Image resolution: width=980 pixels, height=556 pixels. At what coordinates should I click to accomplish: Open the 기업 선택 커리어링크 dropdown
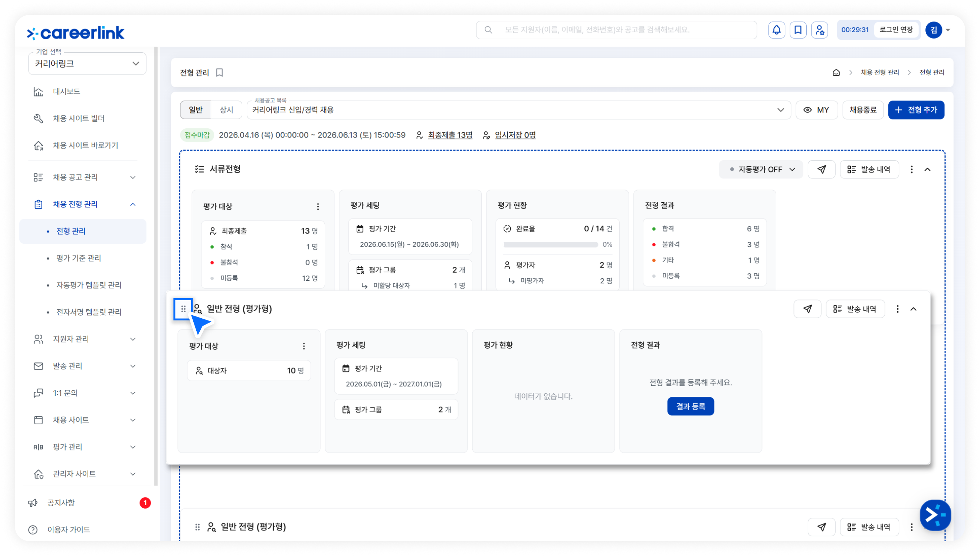(x=87, y=63)
